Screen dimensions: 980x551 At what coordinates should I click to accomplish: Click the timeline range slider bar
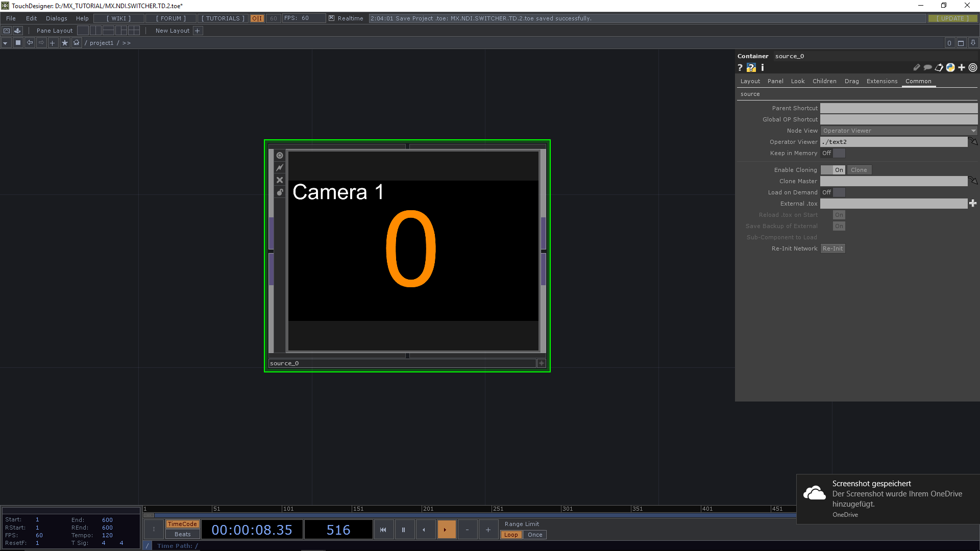(x=470, y=515)
